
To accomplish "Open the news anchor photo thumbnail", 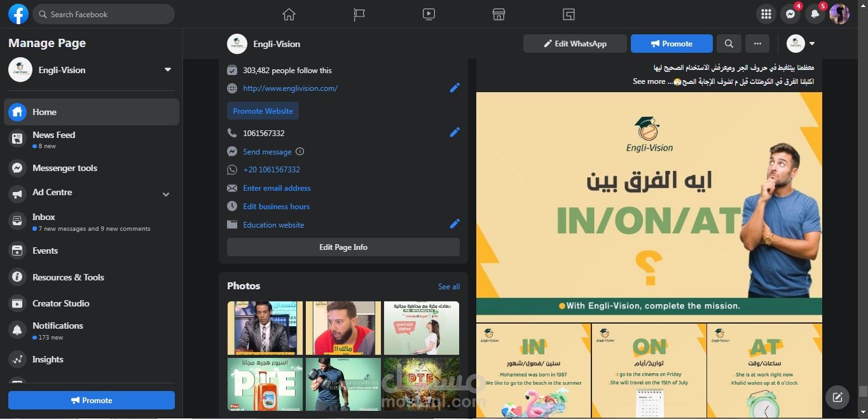I will point(265,328).
